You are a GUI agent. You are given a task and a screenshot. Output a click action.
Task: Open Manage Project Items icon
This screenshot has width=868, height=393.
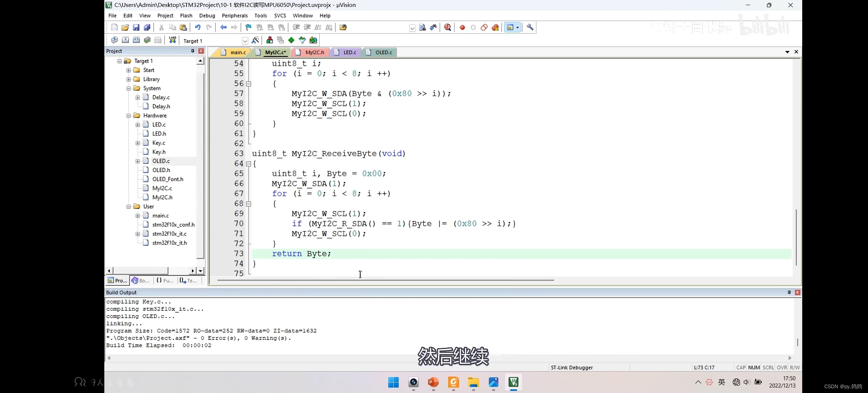pyautogui.click(x=270, y=40)
